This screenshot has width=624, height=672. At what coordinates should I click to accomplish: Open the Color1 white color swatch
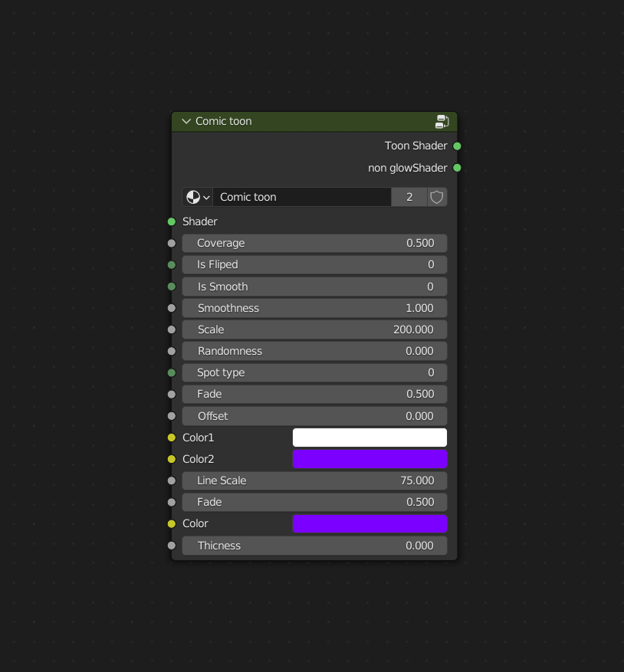pyautogui.click(x=369, y=438)
